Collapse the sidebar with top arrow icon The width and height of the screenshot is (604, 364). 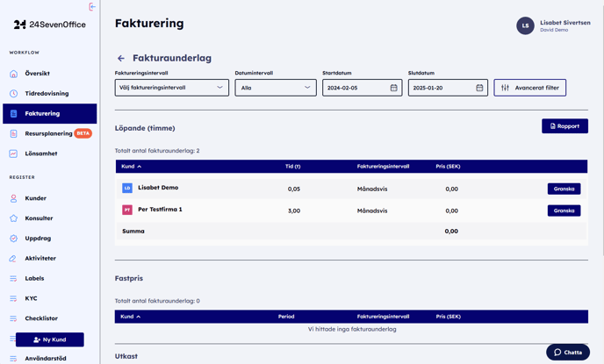coord(92,7)
